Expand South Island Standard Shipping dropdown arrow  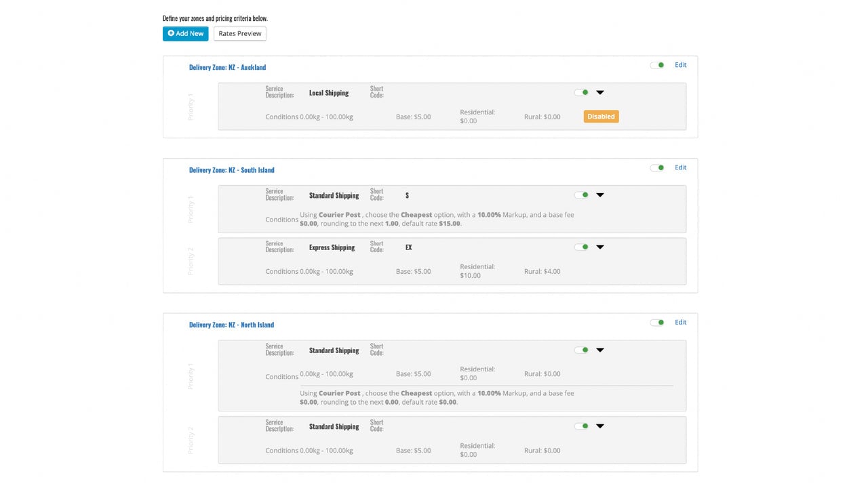(x=600, y=195)
